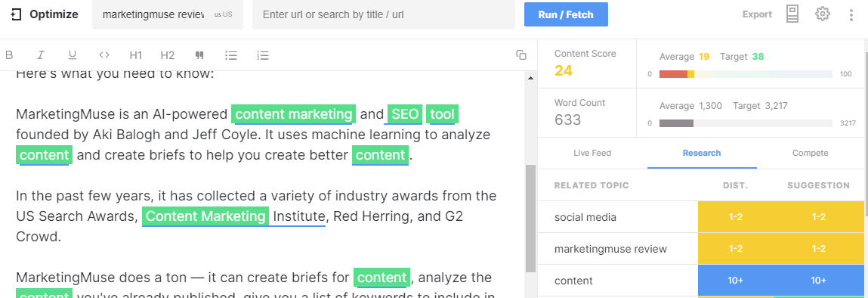Screen dimensions: 868x298
Task: Open the three-dot more options menu
Action: point(851,14)
